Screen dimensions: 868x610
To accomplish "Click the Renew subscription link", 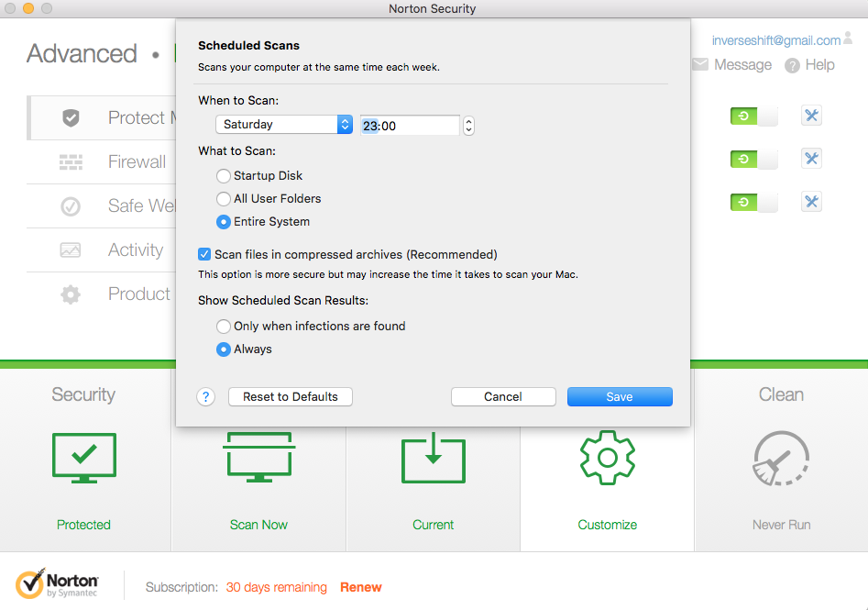I will point(361,587).
